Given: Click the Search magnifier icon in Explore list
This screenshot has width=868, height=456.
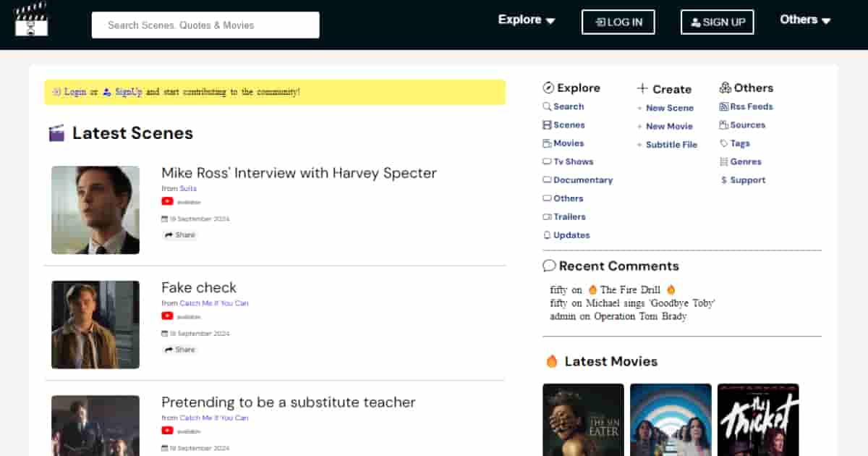Looking at the screenshot, I should coord(547,106).
